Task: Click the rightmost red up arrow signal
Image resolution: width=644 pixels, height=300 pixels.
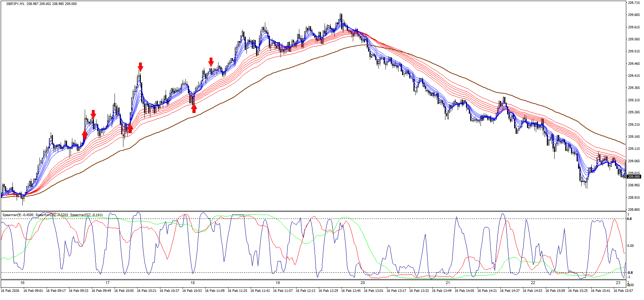Action: coord(194,108)
